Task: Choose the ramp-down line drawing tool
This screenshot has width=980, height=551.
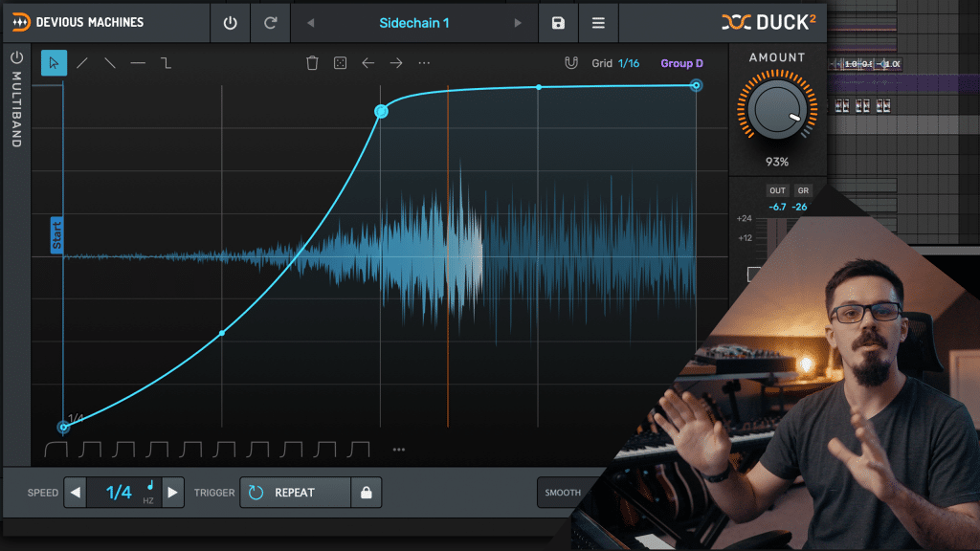Action: tap(110, 63)
